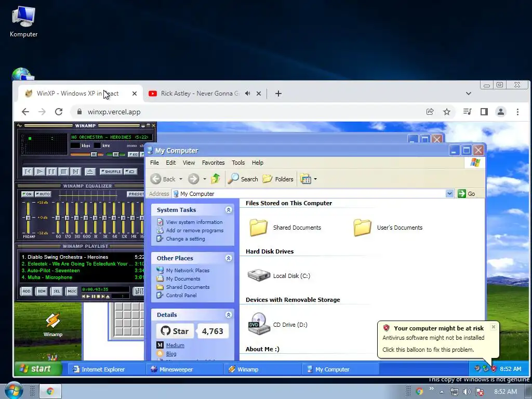
Task: Click Winamp volume slider
Action: pyautogui.click(x=87, y=154)
